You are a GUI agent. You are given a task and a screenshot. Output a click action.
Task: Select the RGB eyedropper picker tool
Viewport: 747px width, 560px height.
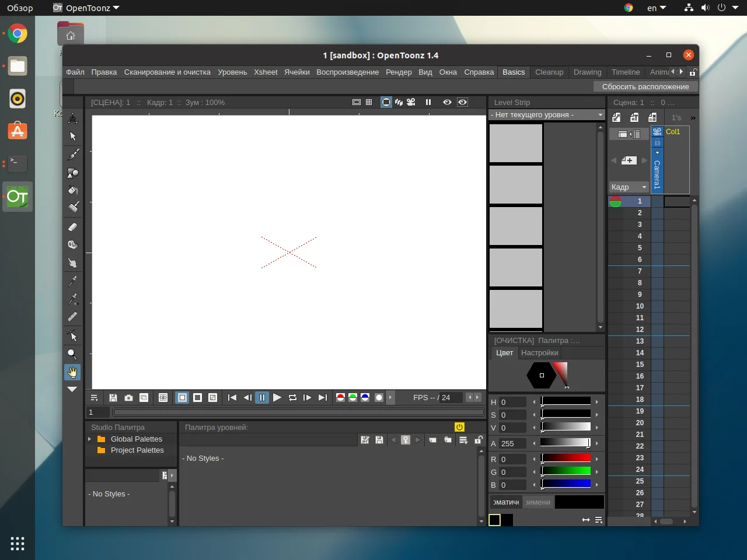coord(73,299)
